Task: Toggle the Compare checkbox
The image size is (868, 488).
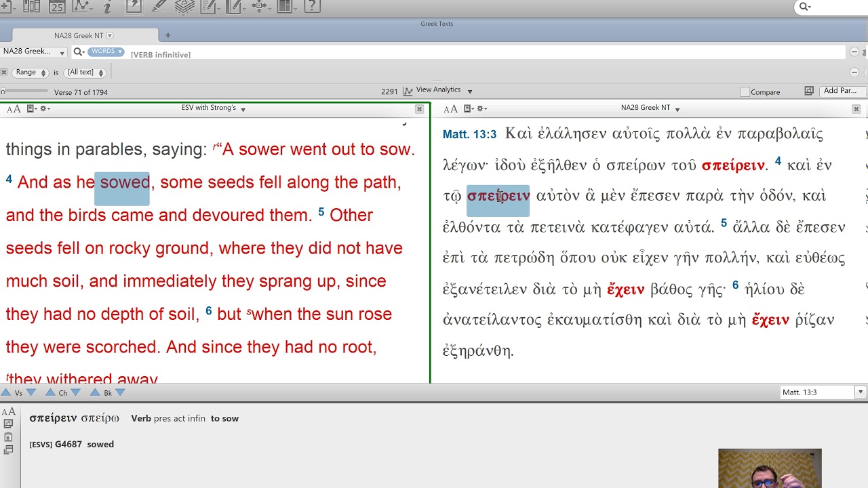Action: [745, 91]
